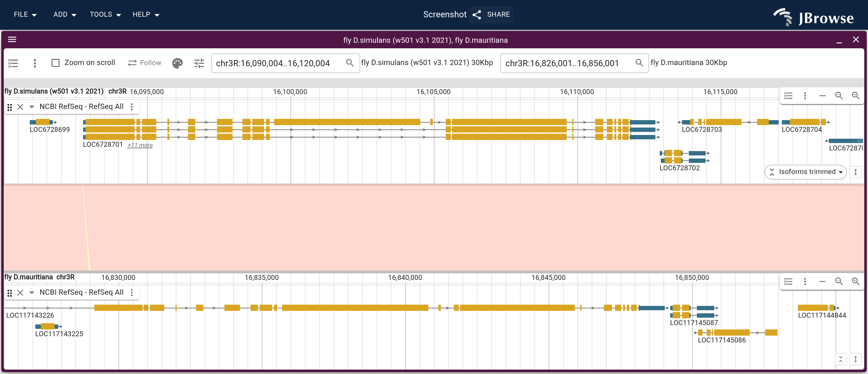
Task: Click the LOC6728699 gene label
Action: click(50, 130)
